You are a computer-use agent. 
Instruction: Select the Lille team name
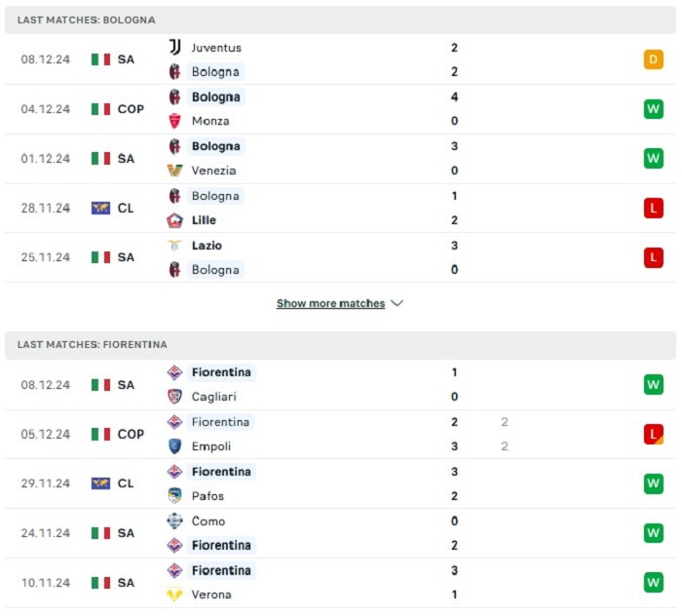204,220
